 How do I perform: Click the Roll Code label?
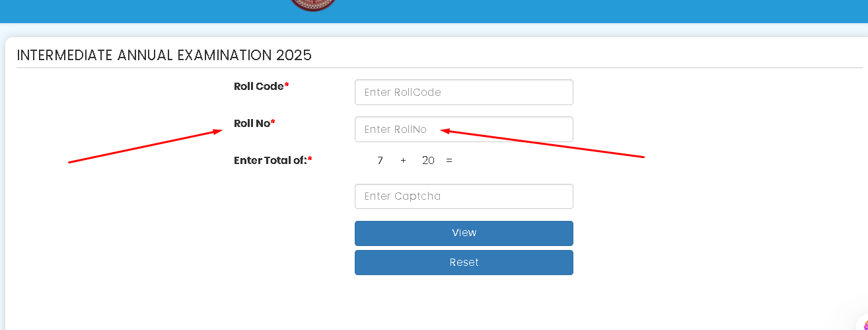pos(258,87)
